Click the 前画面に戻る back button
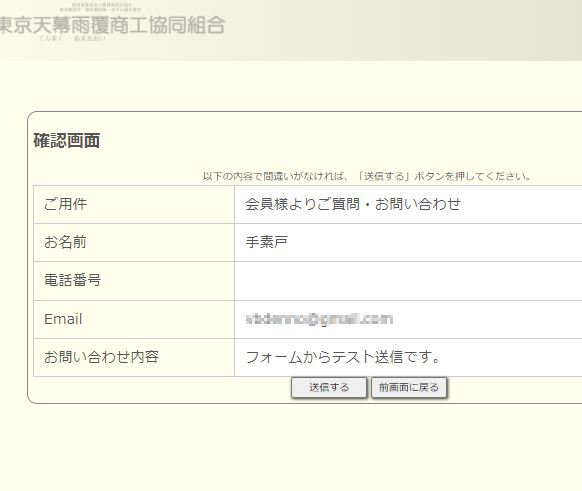Viewport: 582px width, 491px height. pos(409,387)
